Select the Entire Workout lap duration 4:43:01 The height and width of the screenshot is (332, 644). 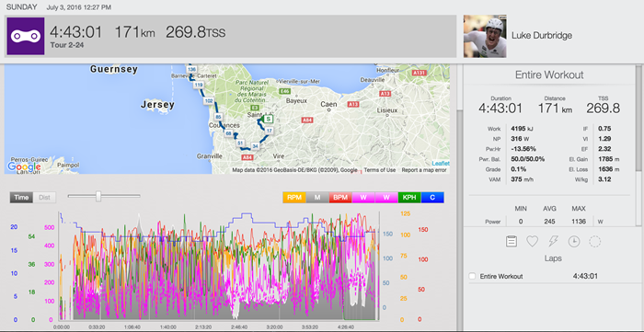pyautogui.click(x=585, y=276)
